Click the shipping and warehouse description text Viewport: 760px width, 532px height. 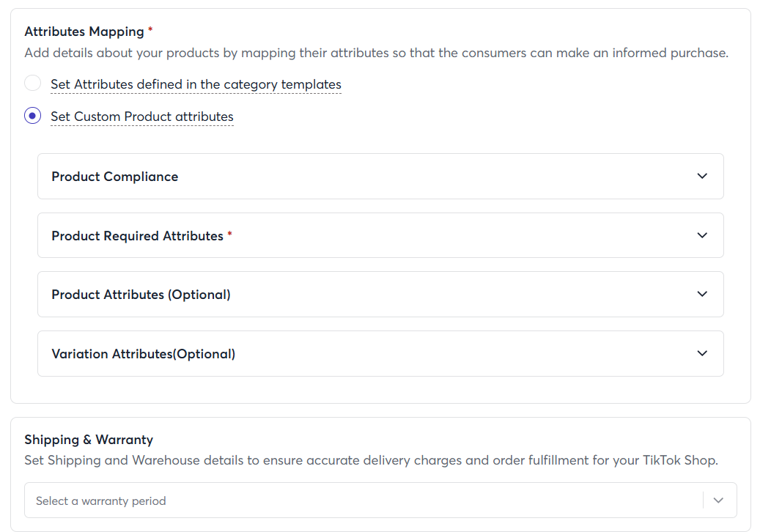[x=371, y=461]
